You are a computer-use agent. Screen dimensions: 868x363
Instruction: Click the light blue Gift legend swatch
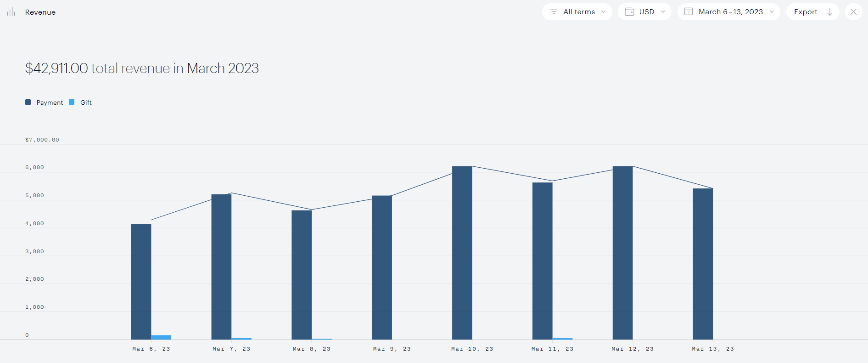72,102
